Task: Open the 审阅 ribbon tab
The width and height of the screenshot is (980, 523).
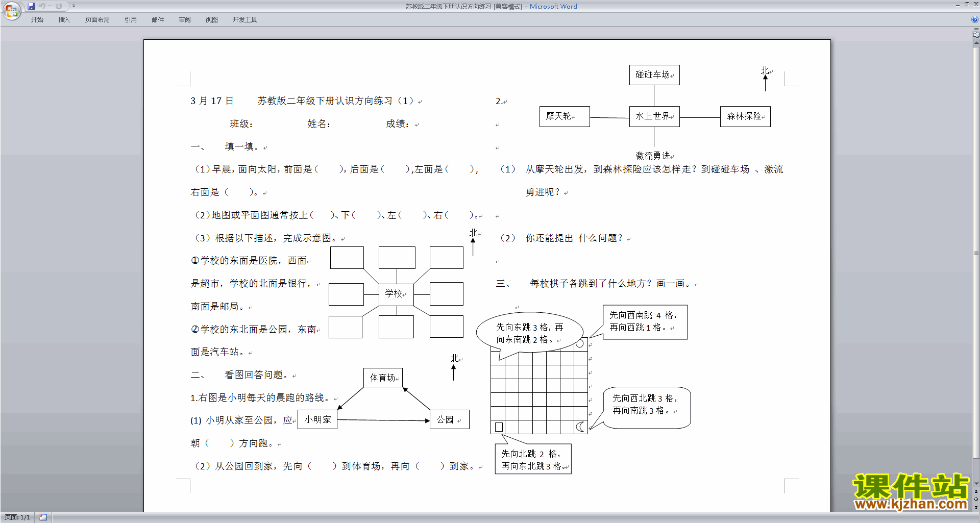Action: point(185,20)
